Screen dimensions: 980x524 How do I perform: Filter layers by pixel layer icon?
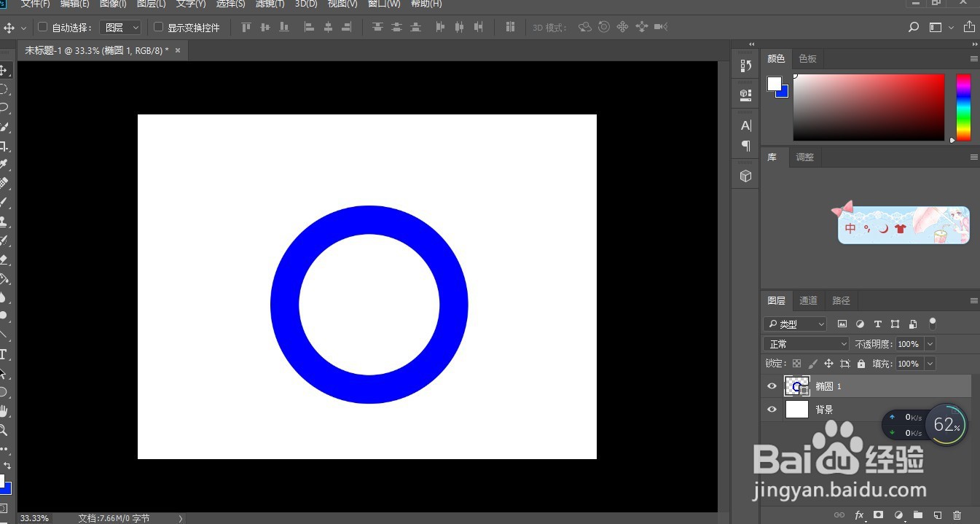tap(842, 324)
